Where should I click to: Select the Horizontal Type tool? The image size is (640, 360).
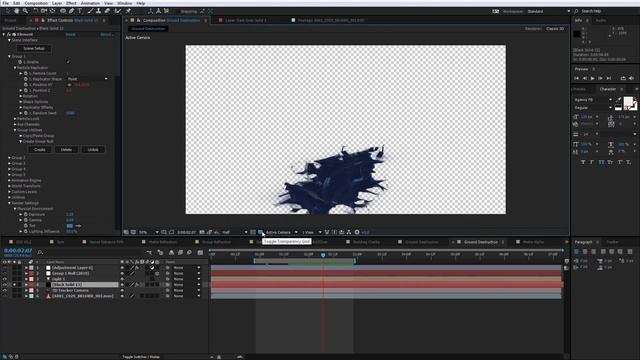coord(80,11)
